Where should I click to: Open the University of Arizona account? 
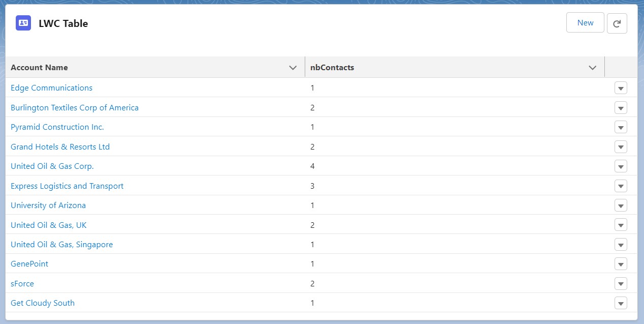click(48, 205)
